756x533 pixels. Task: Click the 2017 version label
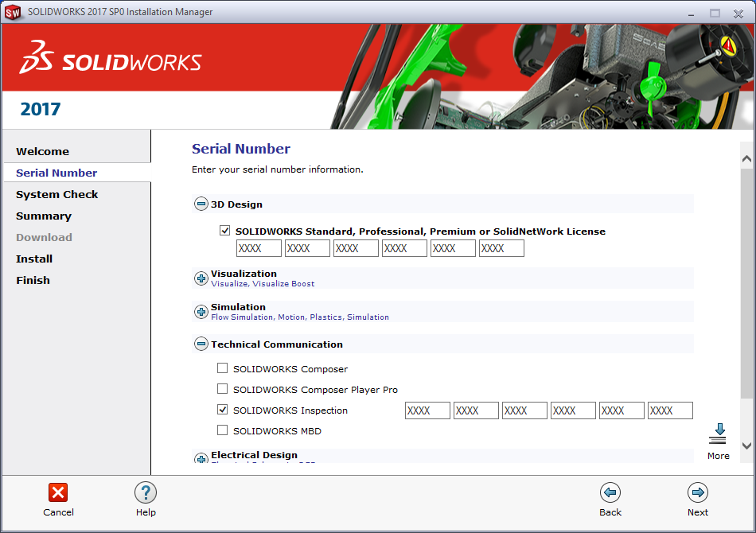click(41, 110)
